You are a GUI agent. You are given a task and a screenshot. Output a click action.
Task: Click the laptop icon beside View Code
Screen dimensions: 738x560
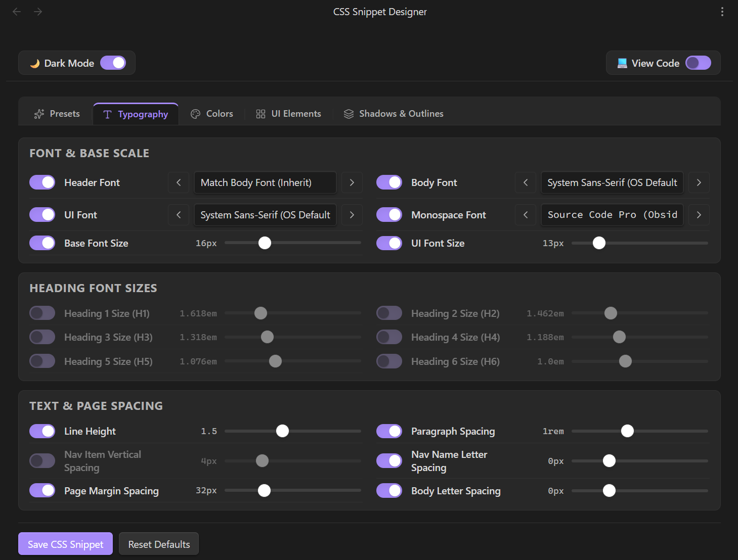[x=622, y=63]
